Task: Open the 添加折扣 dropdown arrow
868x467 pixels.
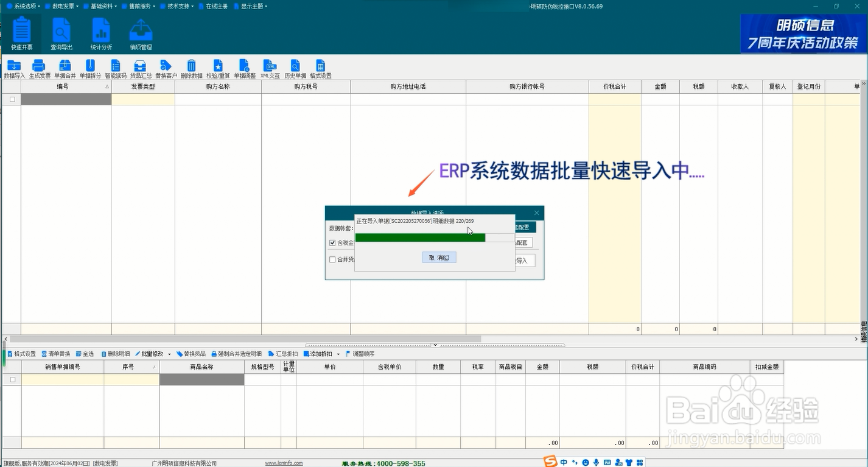Action: pos(338,354)
